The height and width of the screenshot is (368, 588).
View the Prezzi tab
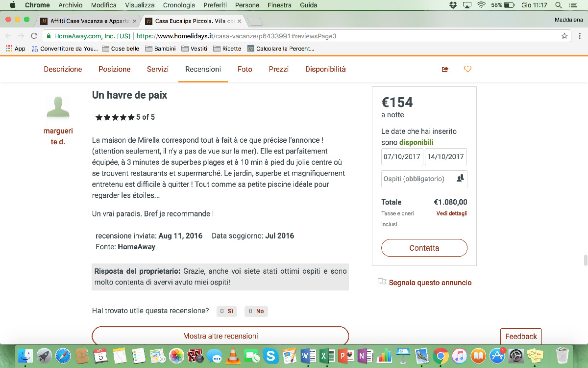coord(279,69)
